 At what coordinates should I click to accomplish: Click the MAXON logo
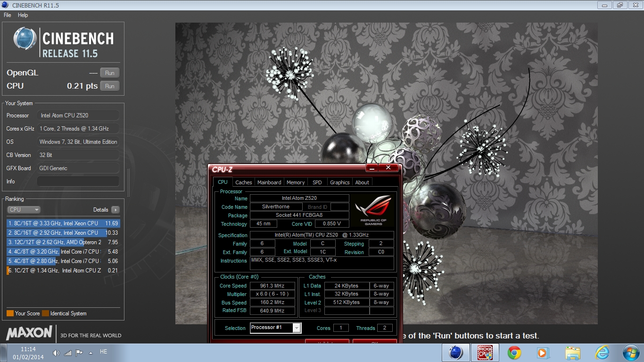(x=29, y=333)
